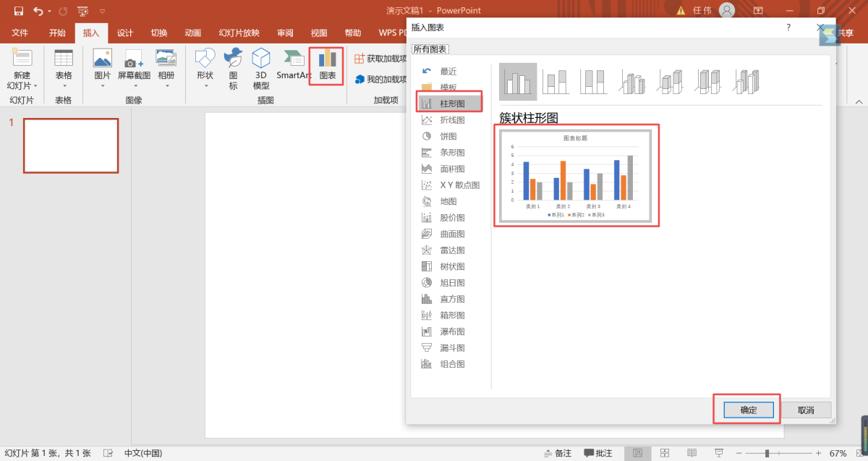Pick the 100% stacked column chart icon
The width and height of the screenshot is (868, 461).
tap(594, 82)
